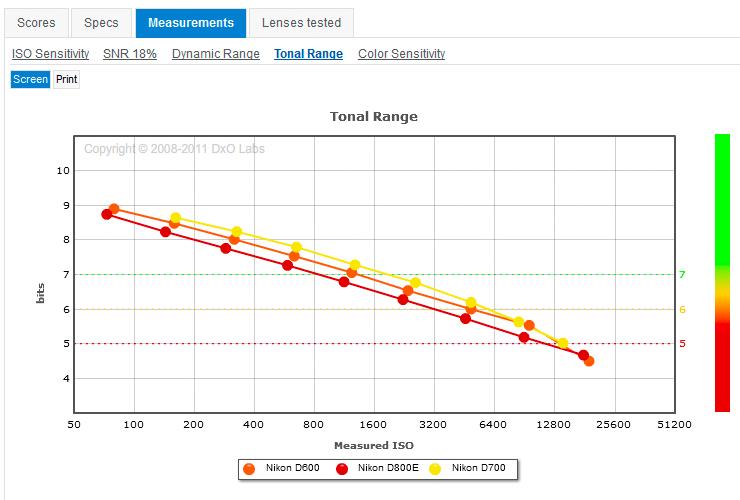The width and height of the screenshot is (740, 500).
Task: Click the Measured ISO axis label
Action: 374,445
